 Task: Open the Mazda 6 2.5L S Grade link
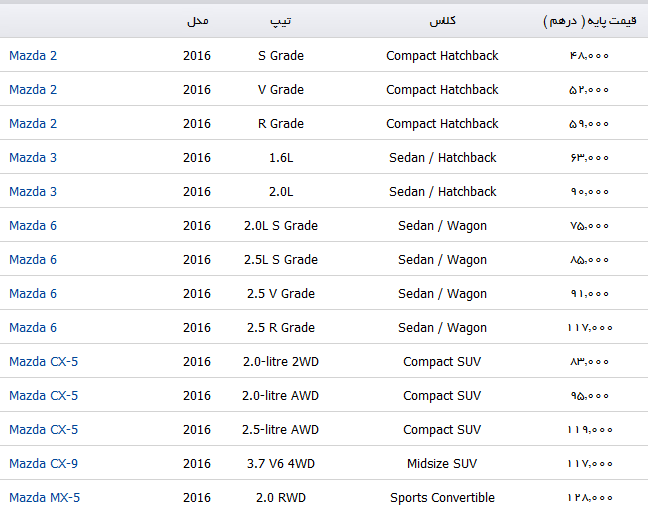(x=33, y=259)
